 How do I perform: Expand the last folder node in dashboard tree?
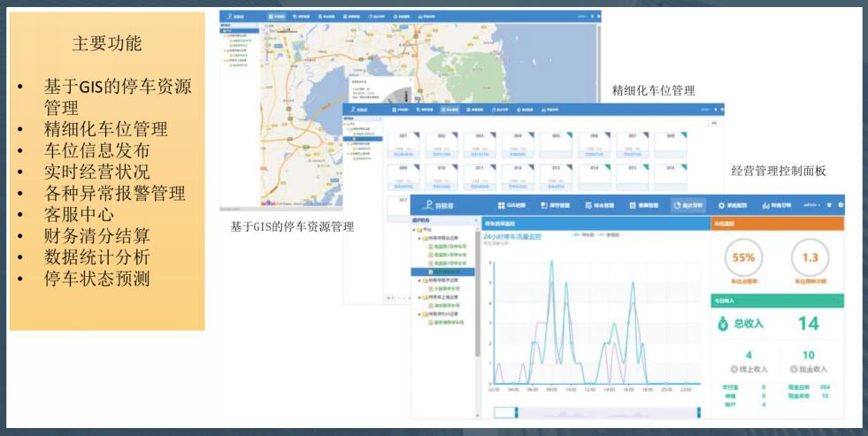point(420,313)
